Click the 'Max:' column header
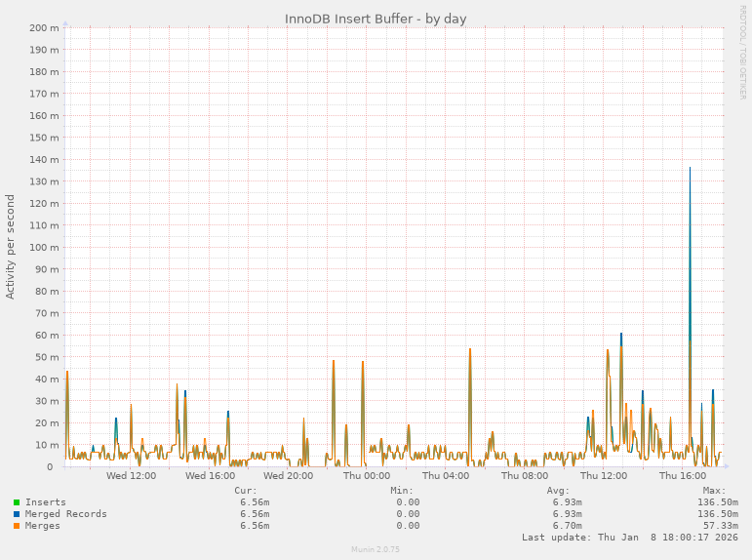 (715, 491)
